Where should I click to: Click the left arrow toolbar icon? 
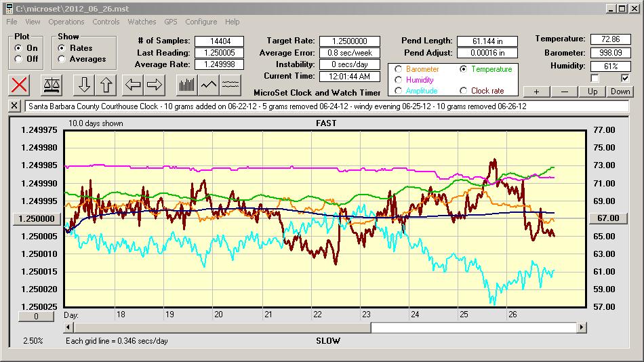pyautogui.click(x=133, y=85)
